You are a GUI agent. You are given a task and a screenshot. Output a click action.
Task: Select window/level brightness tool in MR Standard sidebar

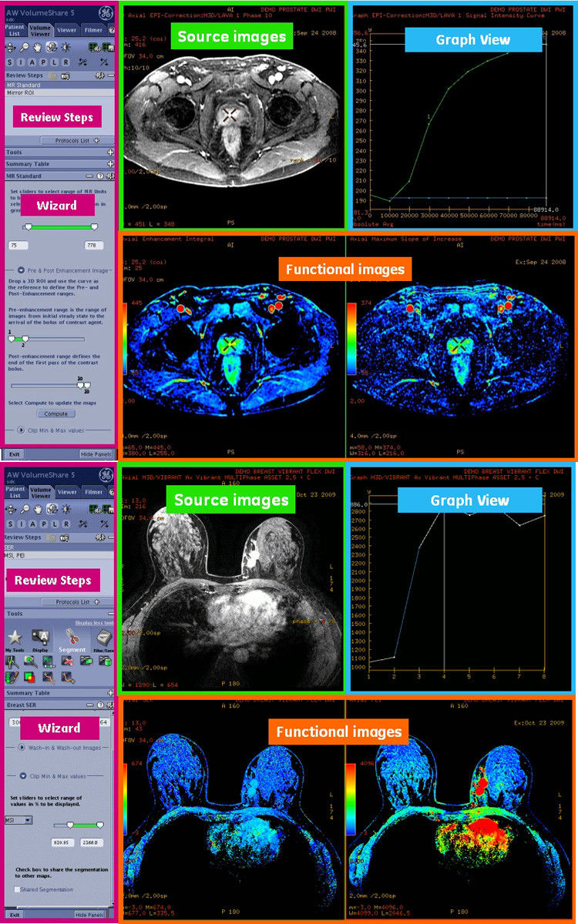(x=66, y=47)
